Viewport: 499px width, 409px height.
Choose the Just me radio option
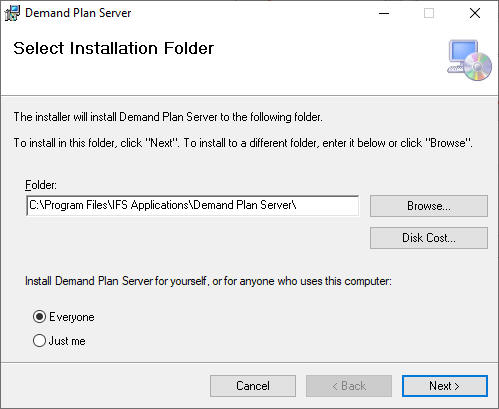(39, 341)
